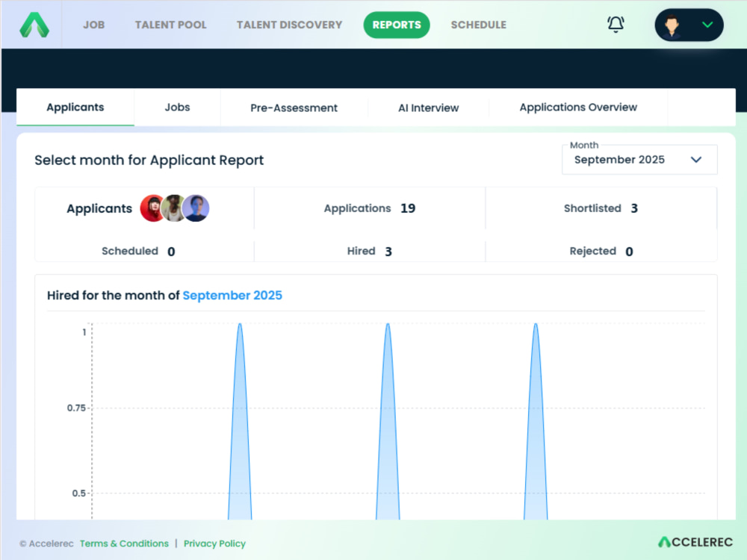Click the blue September 2025 chart title text
The image size is (747, 560).
click(x=232, y=295)
